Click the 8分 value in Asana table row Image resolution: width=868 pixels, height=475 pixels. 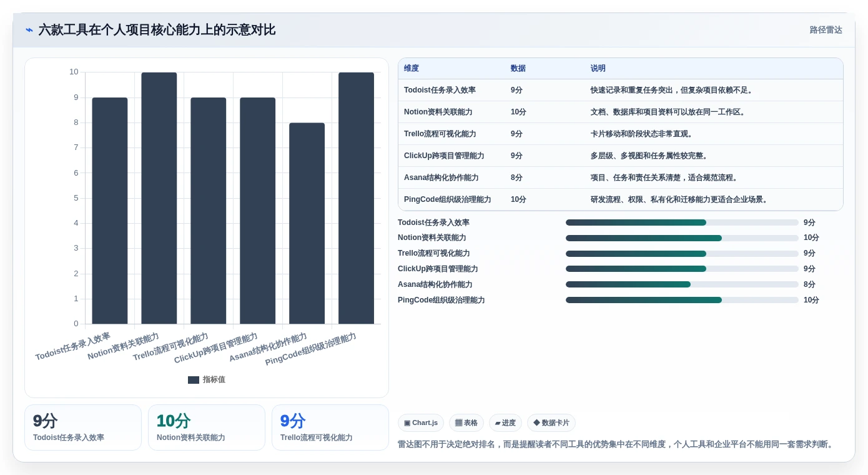(x=516, y=177)
